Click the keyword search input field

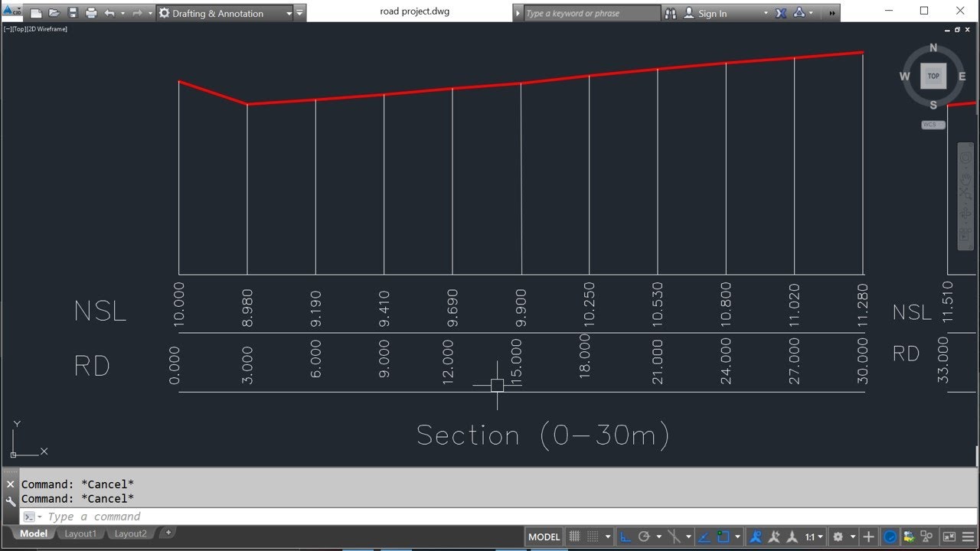click(591, 13)
